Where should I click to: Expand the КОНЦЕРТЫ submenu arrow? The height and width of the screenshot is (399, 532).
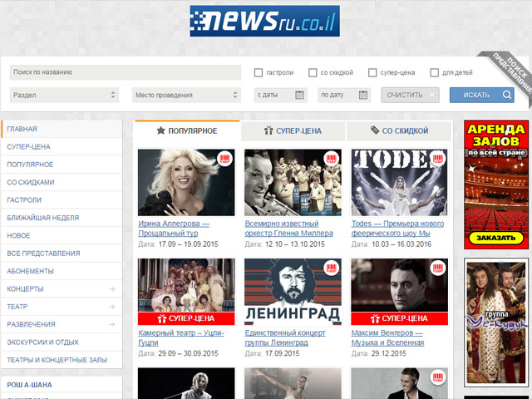[112, 288]
